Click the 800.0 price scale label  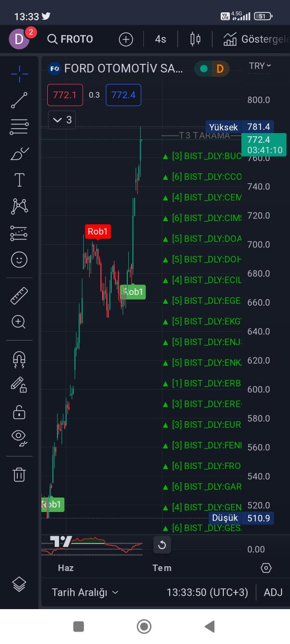click(259, 100)
